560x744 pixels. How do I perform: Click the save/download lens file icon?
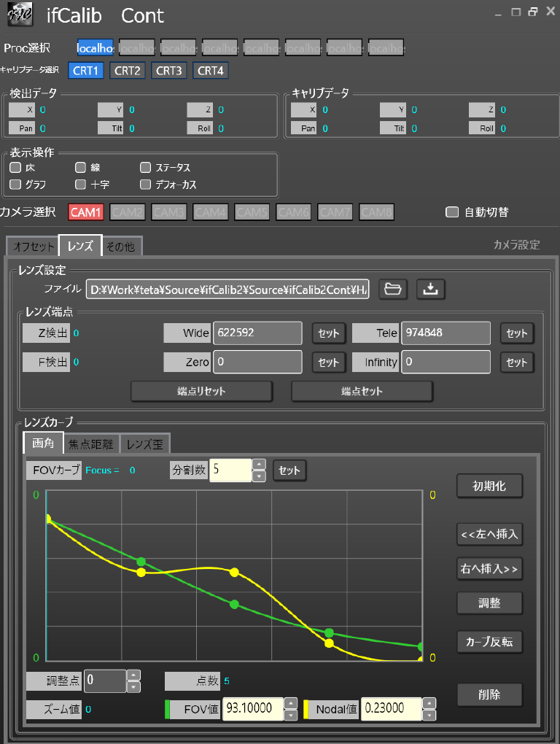pyautogui.click(x=430, y=289)
